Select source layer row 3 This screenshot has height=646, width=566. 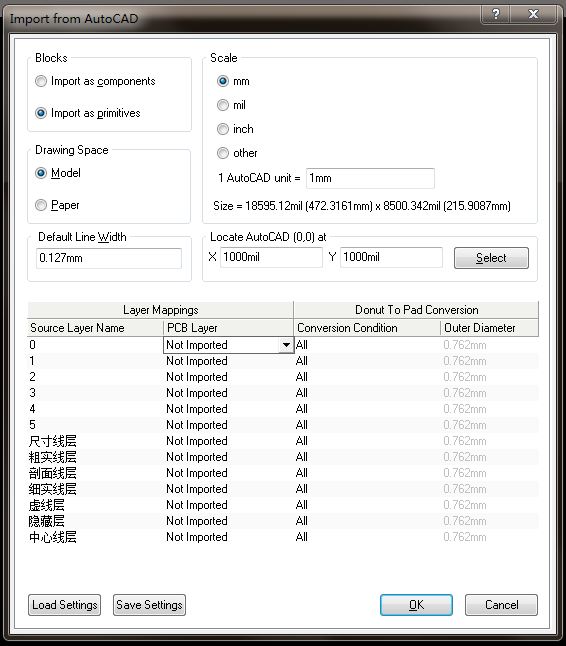95,393
